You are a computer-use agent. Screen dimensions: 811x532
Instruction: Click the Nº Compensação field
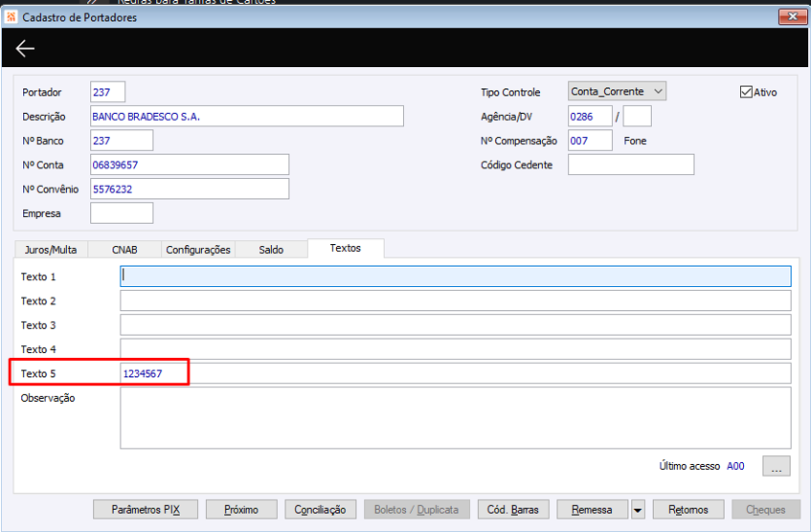590,141
